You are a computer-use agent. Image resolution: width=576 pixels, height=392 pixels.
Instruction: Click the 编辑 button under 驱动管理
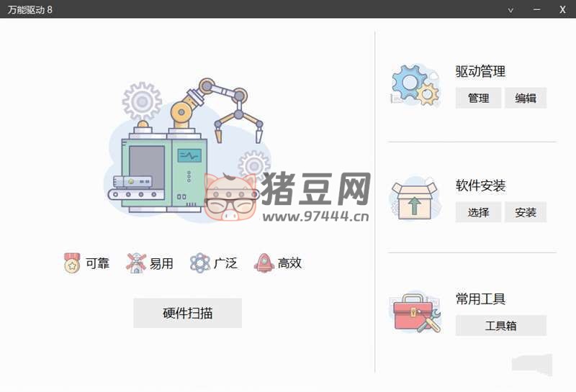pos(526,98)
